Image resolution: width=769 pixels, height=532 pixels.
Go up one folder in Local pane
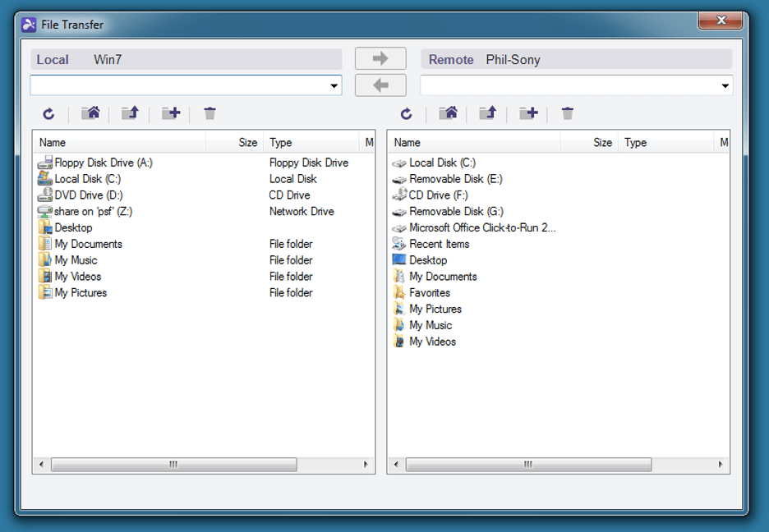coord(130,113)
